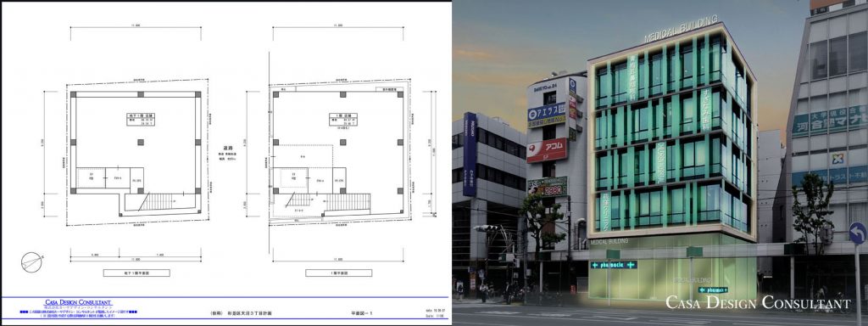Click the red アコム billboard sign
This screenshot has width=868, height=326.
coord(547,149)
